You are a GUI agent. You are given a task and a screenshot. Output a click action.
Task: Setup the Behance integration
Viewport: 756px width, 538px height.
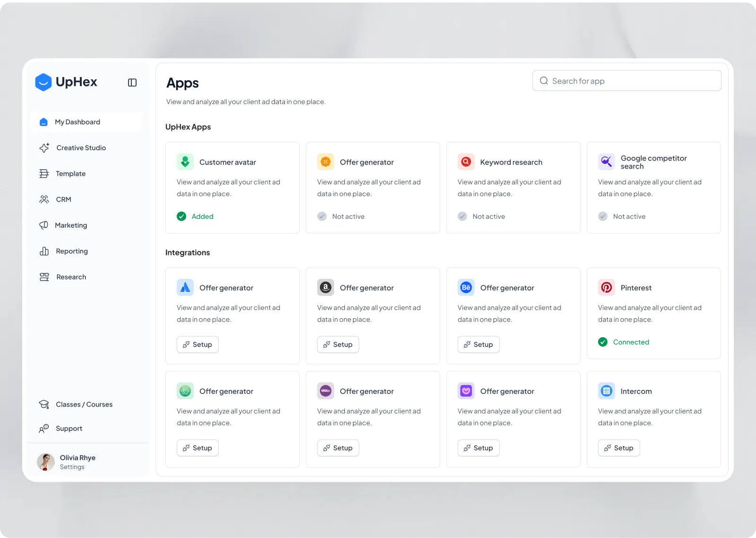(x=478, y=344)
